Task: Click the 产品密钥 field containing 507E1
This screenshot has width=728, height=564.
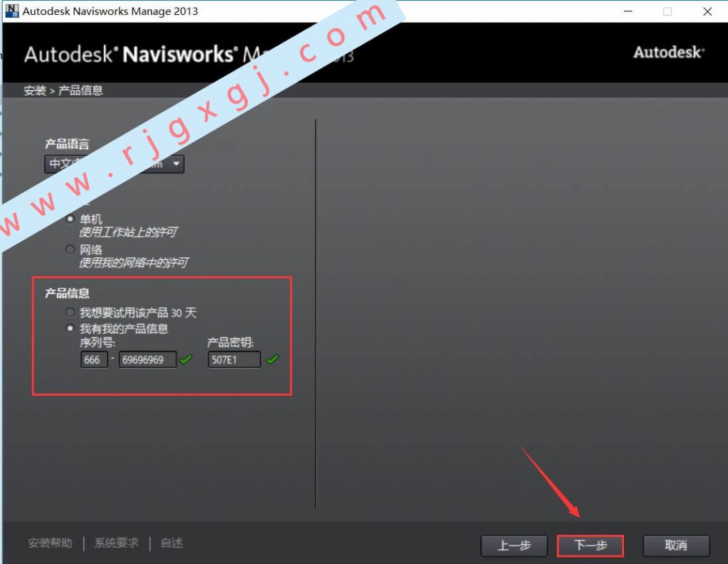Action: point(234,359)
